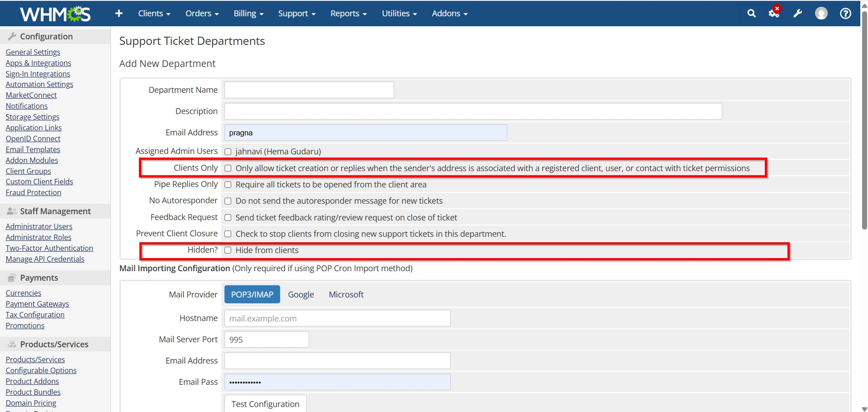Image resolution: width=868 pixels, height=412 pixels.
Task: Open Two-Factor Authentication link
Action: 49,248
